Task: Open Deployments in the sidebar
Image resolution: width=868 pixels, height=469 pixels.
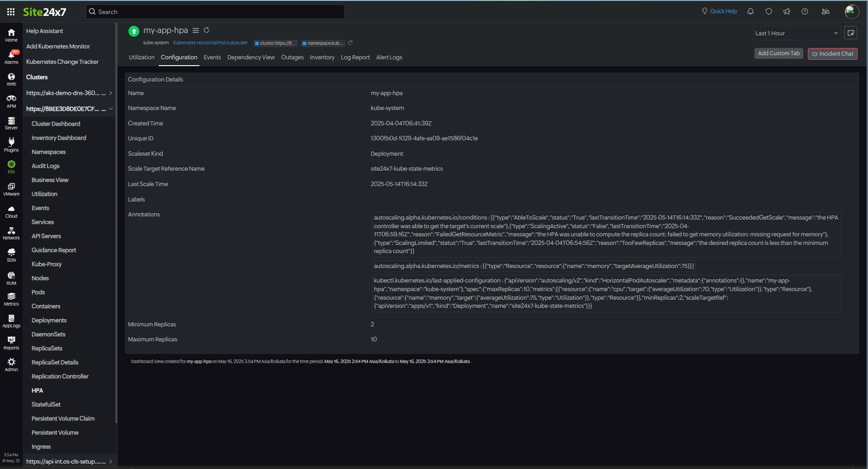Action: (49, 320)
